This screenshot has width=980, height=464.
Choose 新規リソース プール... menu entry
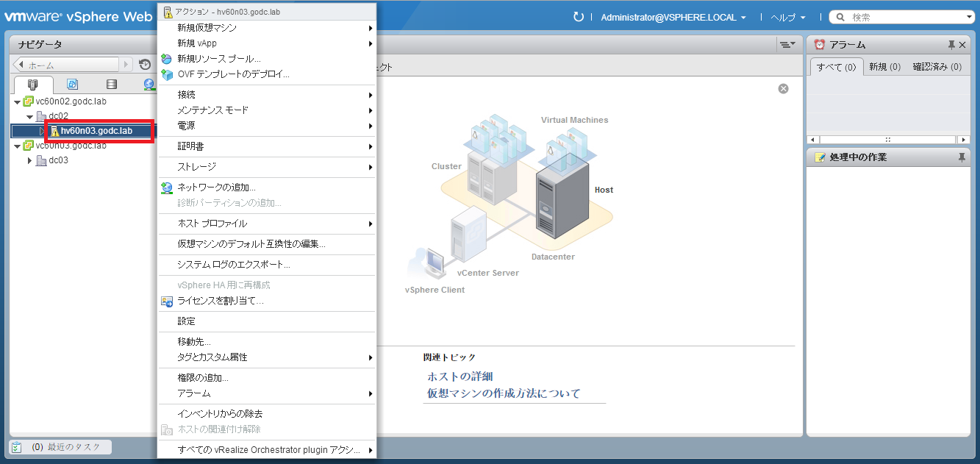coord(267,59)
